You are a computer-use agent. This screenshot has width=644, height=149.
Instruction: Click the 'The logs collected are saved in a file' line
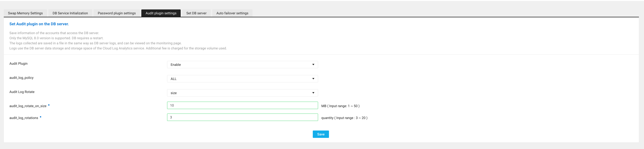95,43
